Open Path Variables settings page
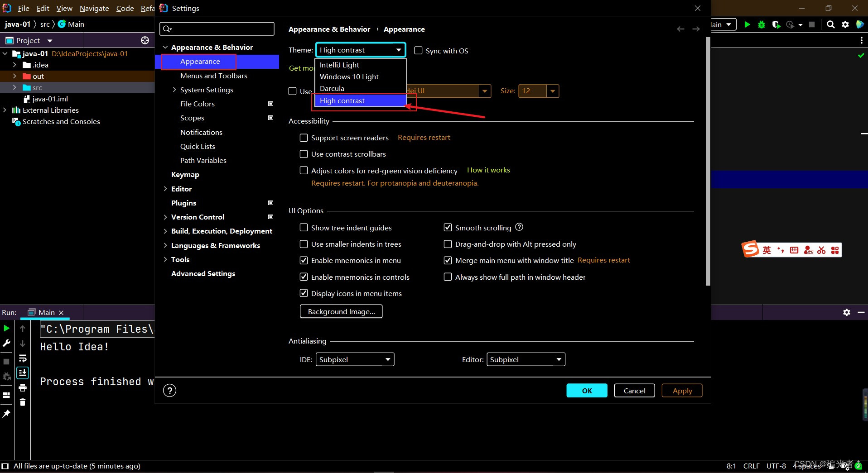Image resolution: width=868 pixels, height=473 pixels. click(203, 160)
